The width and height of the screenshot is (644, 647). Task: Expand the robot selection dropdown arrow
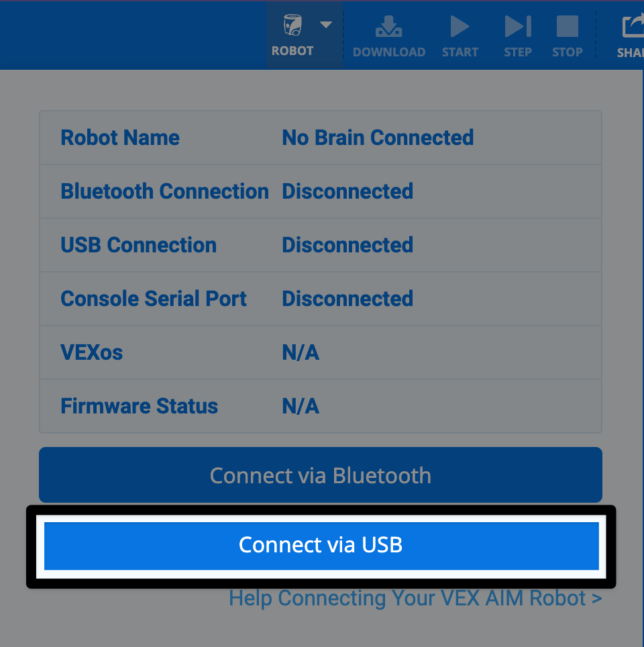(x=326, y=25)
